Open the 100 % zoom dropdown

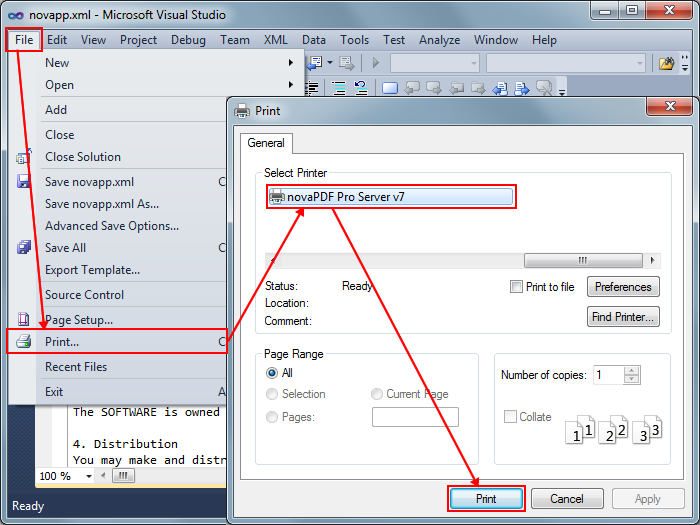(89, 476)
